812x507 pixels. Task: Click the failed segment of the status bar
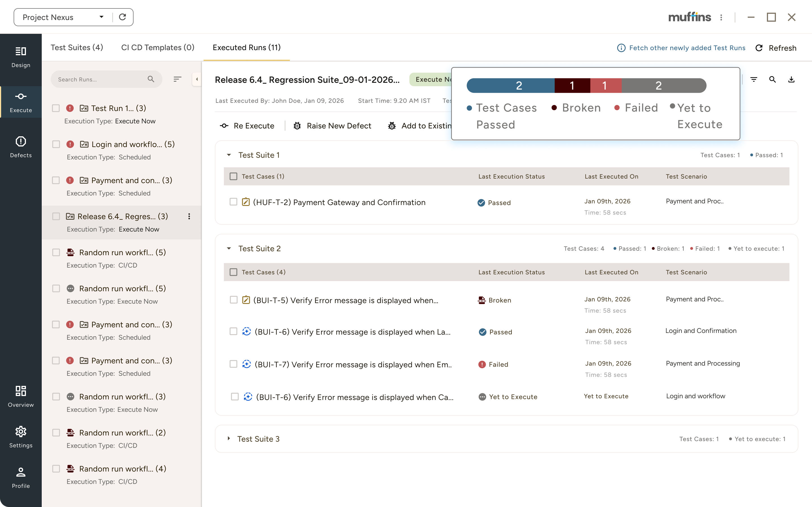tap(606, 86)
